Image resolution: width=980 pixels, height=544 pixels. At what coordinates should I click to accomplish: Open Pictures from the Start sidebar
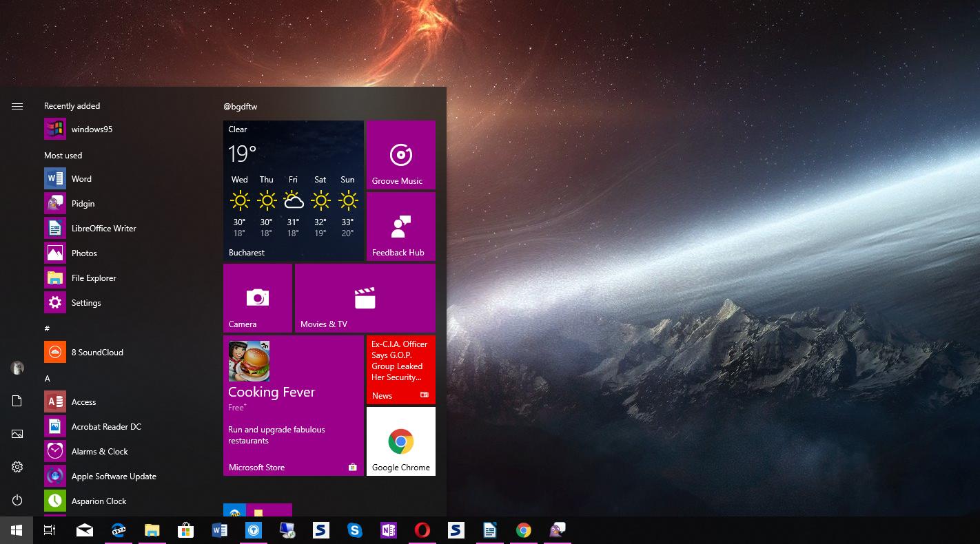17,434
